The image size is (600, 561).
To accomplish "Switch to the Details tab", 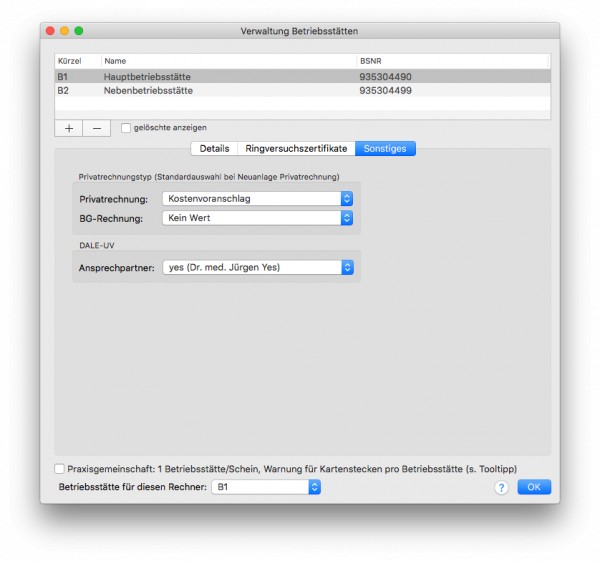I will (x=214, y=148).
